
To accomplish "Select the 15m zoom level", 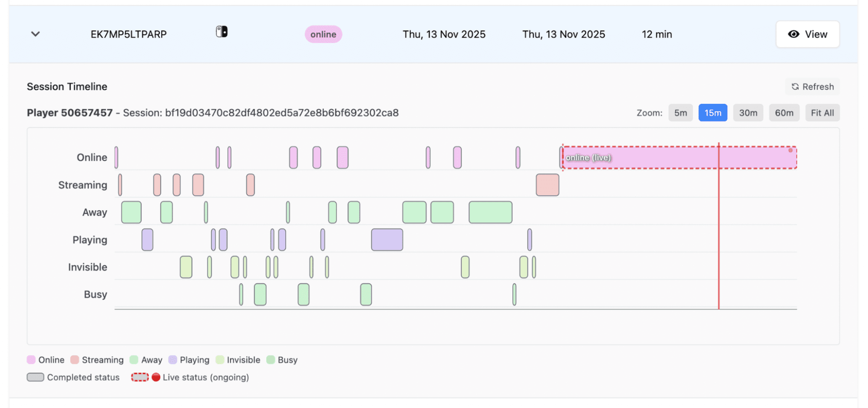I will pyautogui.click(x=712, y=113).
